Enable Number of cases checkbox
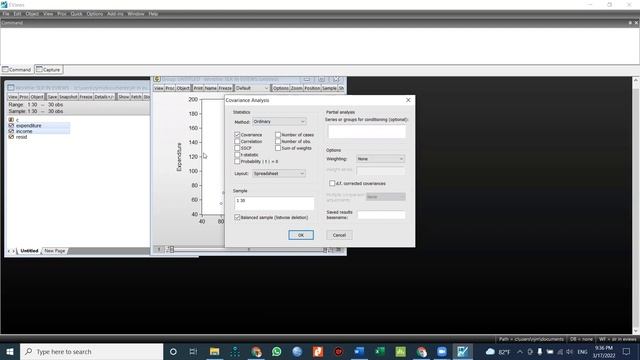The height and width of the screenshot is (360, 640). click(278, 135)
